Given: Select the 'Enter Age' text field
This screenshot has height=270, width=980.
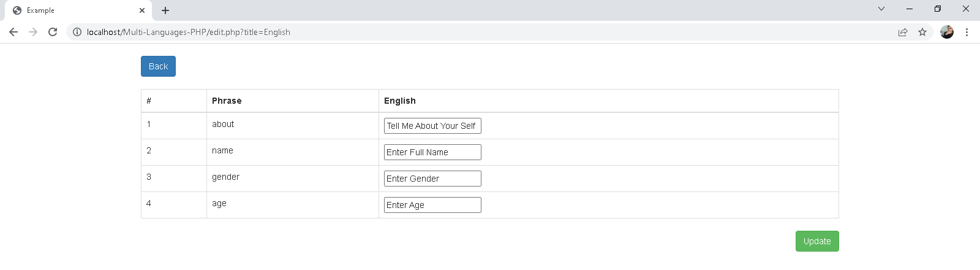Looking at the screenshot, I should (x=432, y=205).
